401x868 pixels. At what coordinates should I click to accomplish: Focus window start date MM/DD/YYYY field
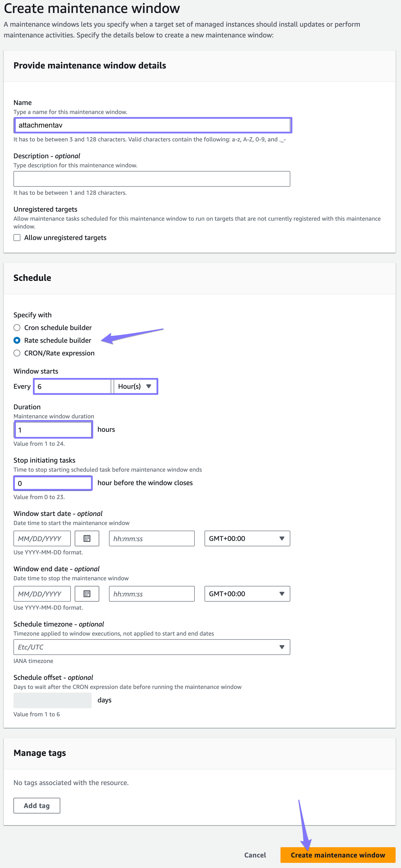[42, 538]
